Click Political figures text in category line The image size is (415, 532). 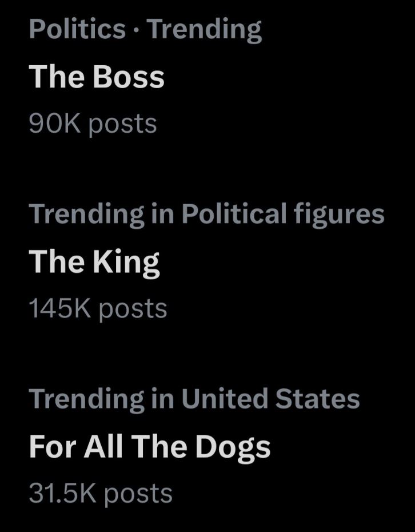point(283,216)
